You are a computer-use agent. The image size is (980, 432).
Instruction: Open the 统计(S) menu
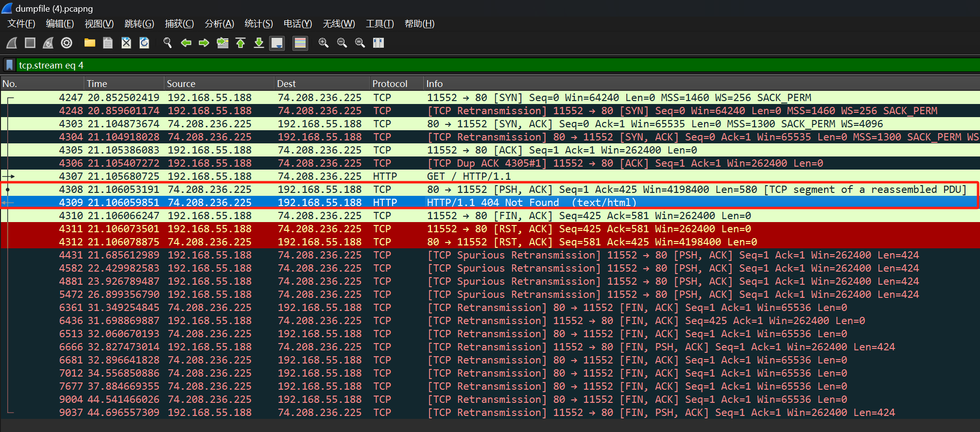(258, 24)
